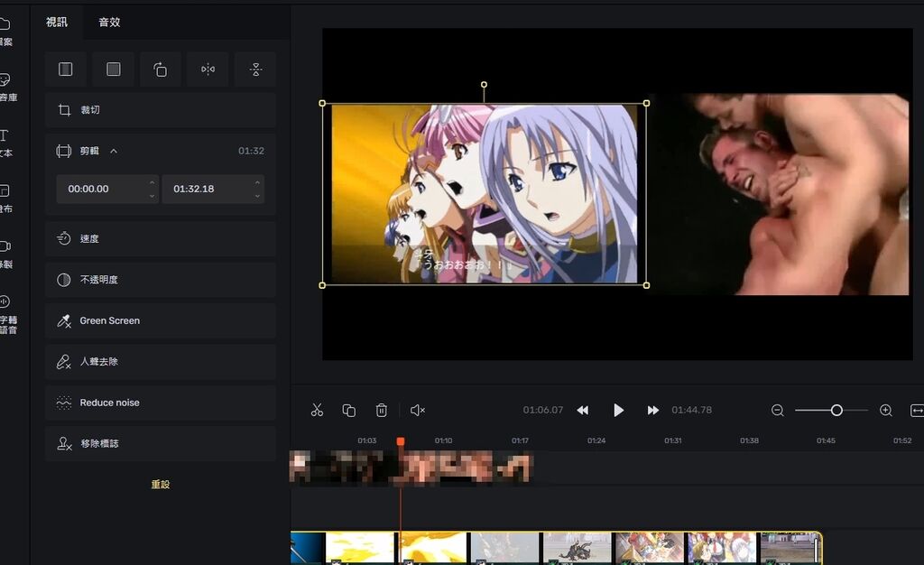This screenshot has height=565, width=924.
Task: Click the fit timeline to width icon
Action: point(917,410)
